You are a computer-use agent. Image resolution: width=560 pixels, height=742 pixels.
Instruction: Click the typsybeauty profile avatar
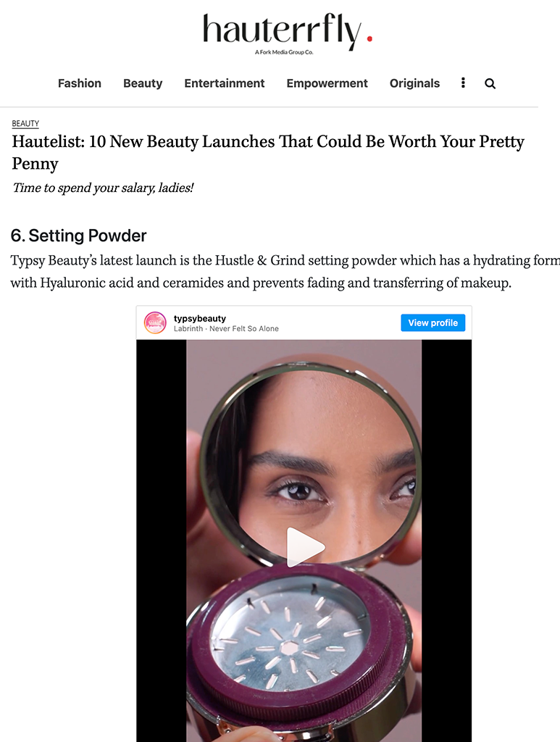click(x=155, y=322)
